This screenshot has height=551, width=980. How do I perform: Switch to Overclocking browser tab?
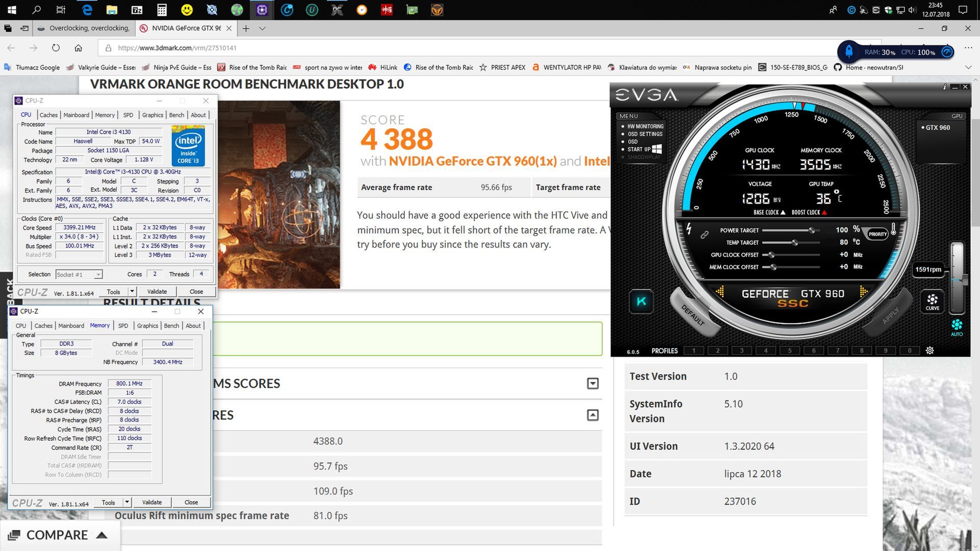coord(84,29)
